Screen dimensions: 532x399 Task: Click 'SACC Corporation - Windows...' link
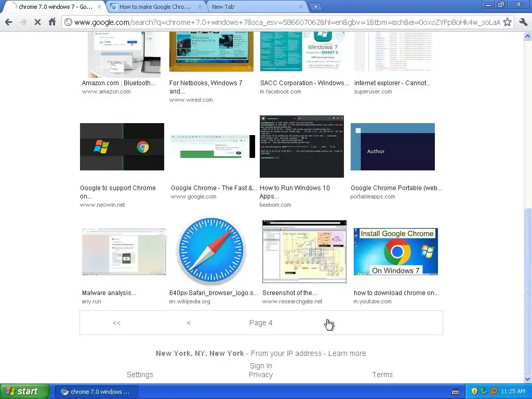(x=304, y=83)
